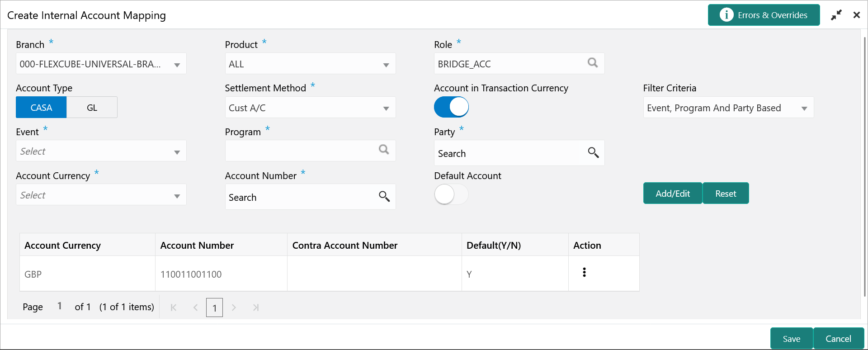Switch Account Type to GL
The width and height of the screenshot is (868, 350).
tap(92, 108)
